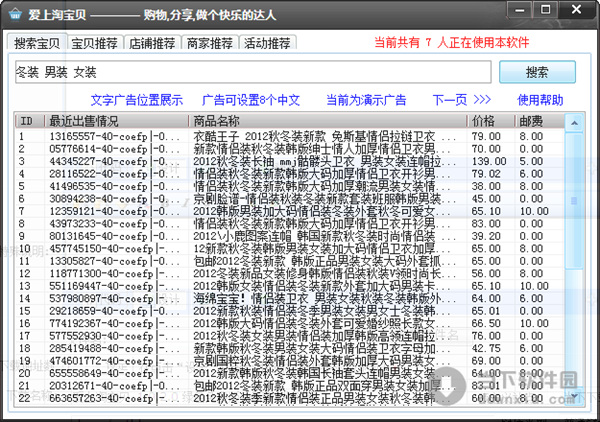Focus the search keyword input field

[x=253, y=72]
